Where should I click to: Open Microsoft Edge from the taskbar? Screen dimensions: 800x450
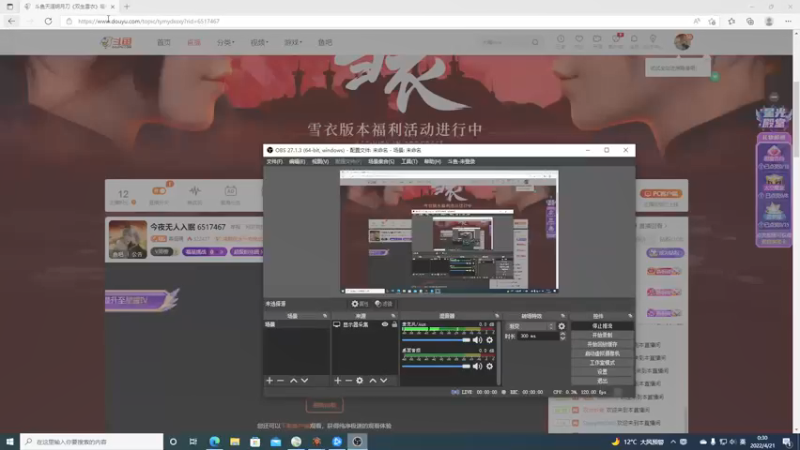[214, 442]
